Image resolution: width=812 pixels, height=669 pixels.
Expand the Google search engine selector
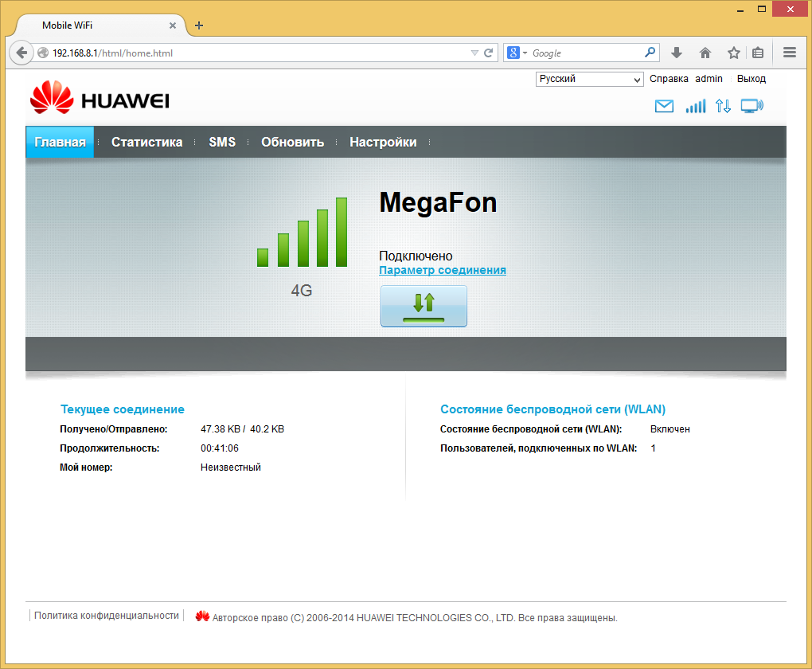click(517, 53)
